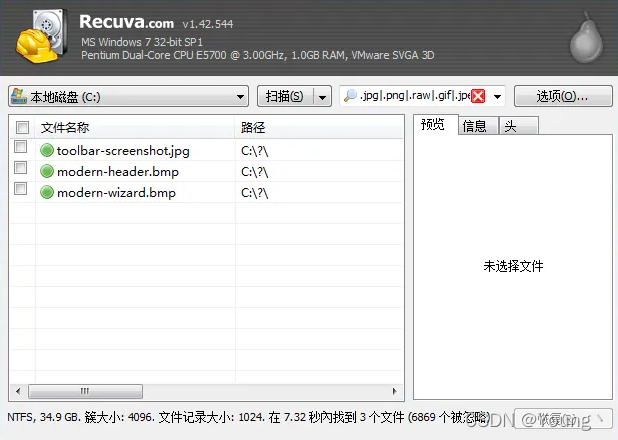
Task: Toggle the select-all checkbox in header
Action: click(x=22, y=127)
